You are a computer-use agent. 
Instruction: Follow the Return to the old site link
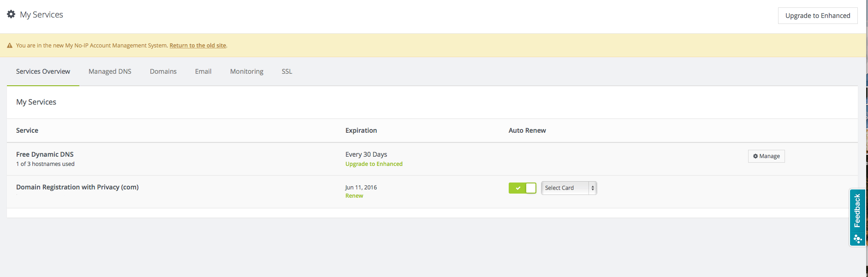pyautogui.click(x=198, y=46)
